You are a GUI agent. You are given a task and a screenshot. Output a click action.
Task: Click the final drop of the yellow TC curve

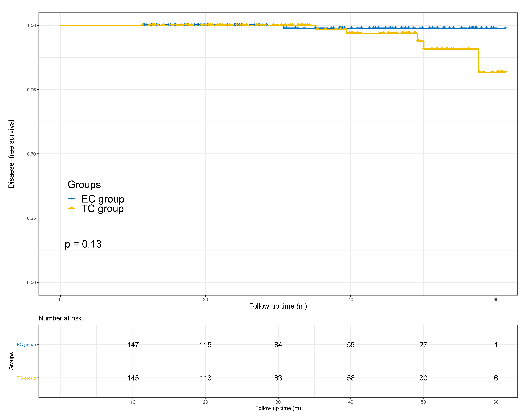[x=478, y=61]
